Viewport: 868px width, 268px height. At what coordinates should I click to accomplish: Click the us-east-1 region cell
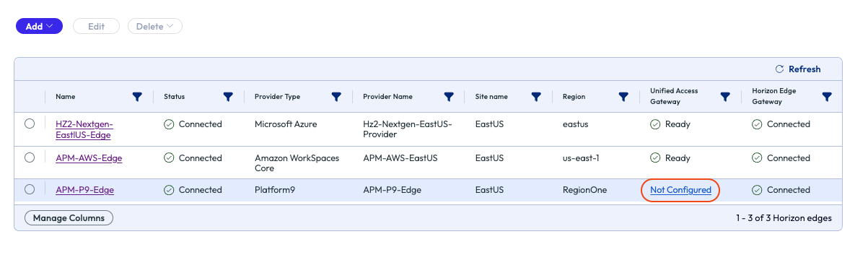coord(582,158)
